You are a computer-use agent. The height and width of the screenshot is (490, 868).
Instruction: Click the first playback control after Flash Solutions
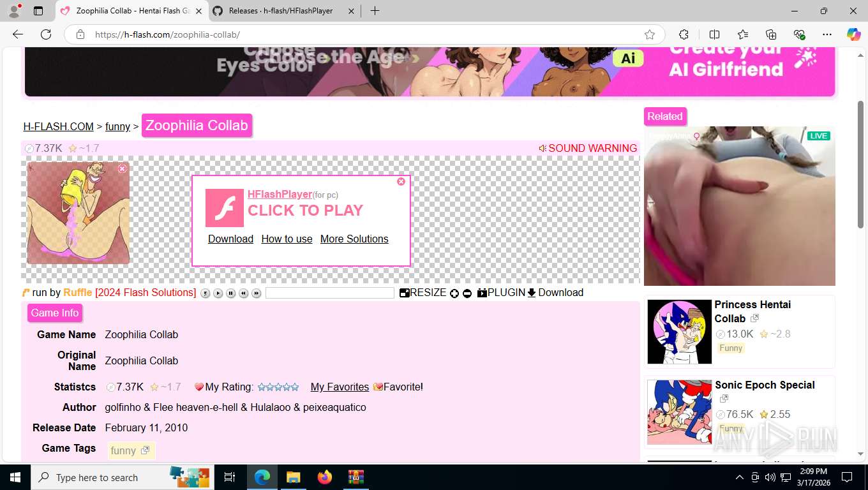pos(205,293)
